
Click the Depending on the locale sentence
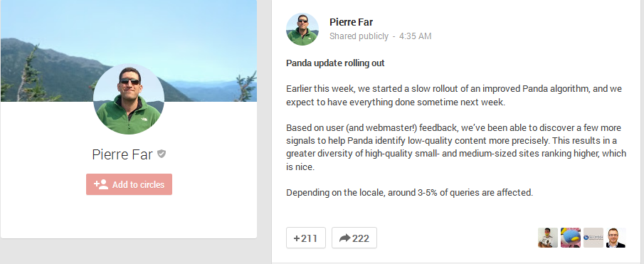coord(409,192)
